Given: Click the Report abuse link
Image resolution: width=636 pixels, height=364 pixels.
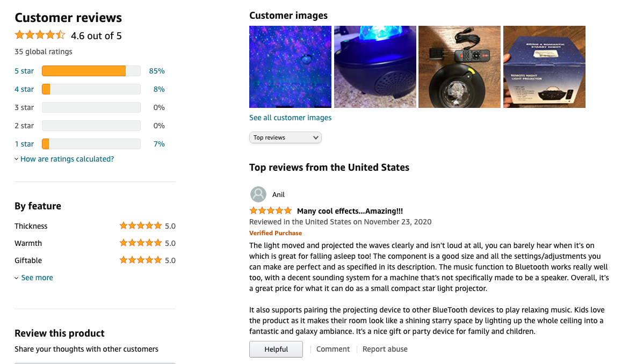Looking at the screenshot, I should pyautogui.click(x=385, y=349).
